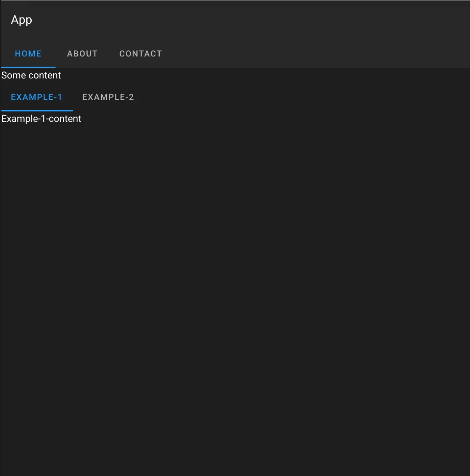Select the Example-1 nested tab

tap(37, 97)
